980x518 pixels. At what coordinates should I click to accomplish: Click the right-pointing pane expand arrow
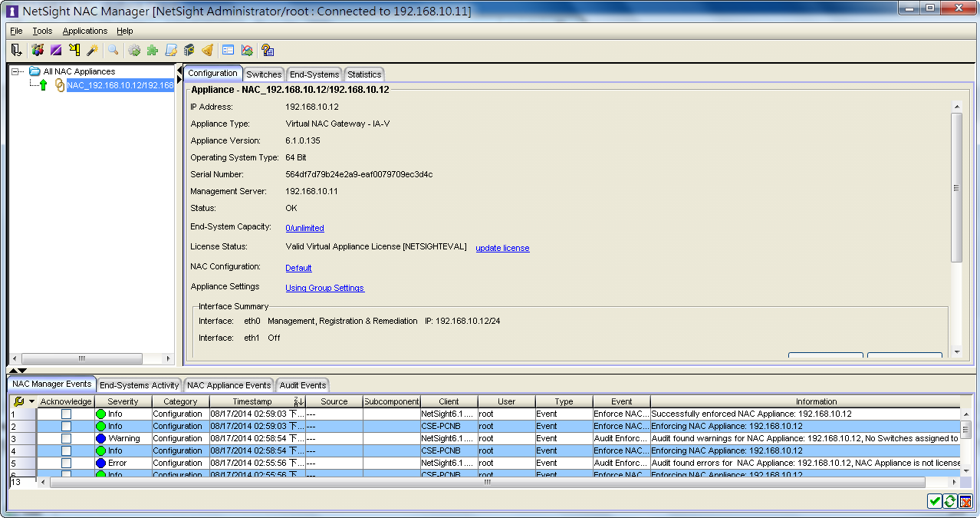(x=179, y=81)
